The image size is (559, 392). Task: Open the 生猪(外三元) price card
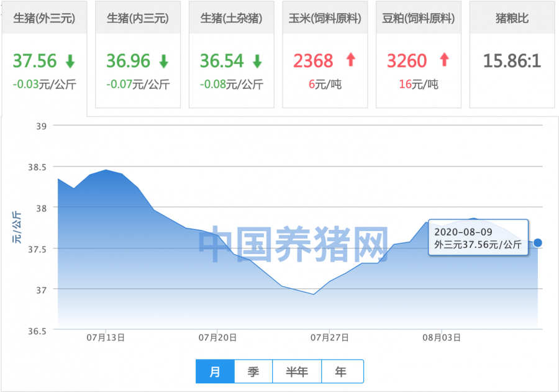44,53
